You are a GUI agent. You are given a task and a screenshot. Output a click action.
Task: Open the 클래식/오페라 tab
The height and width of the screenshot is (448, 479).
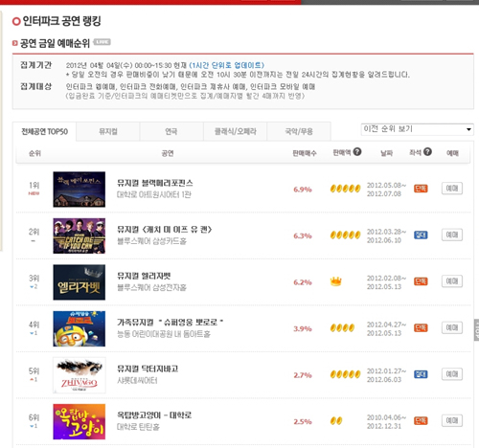tap(235, 131)
